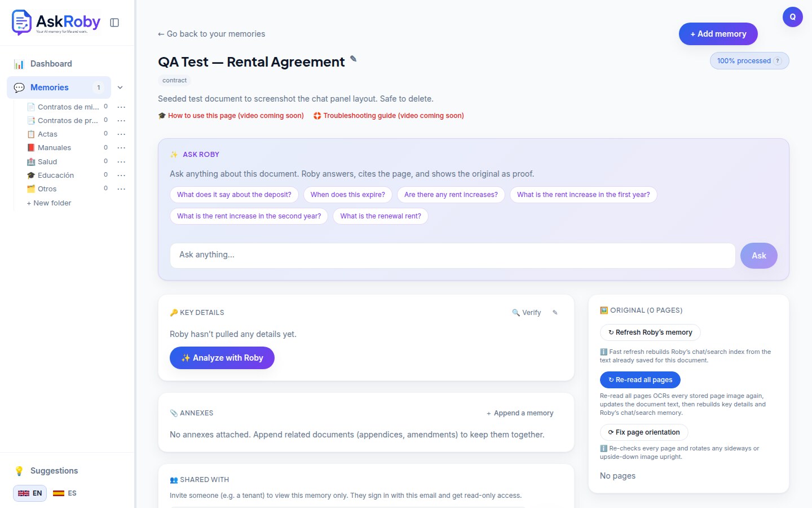Click the AskRoby logo
The height and width of the screenshot is (508, 812).
(56, 23)
